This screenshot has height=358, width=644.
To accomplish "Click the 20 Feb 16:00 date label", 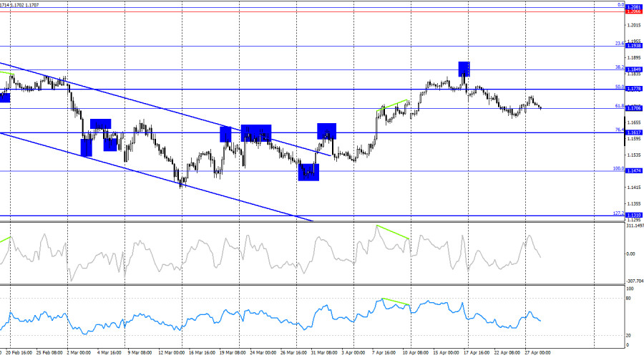I will click(x=19, y=353).
